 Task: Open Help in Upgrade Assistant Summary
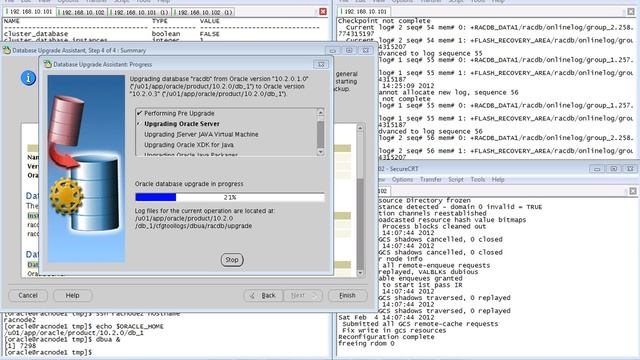(73, 295)
